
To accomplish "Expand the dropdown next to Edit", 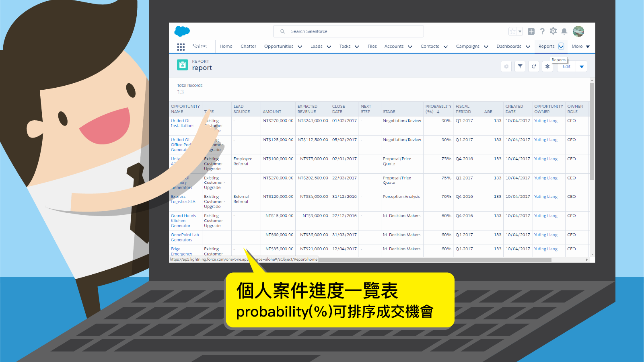I will [x=582, y=66].
